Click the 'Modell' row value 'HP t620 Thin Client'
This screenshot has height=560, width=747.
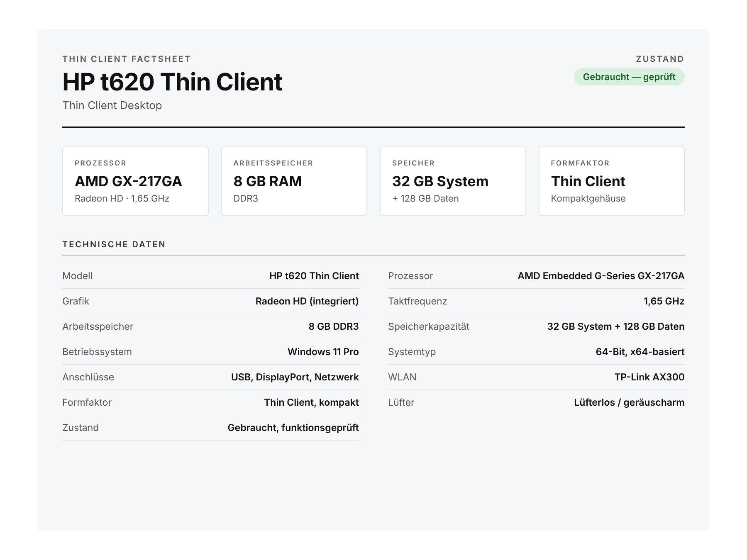314,276
